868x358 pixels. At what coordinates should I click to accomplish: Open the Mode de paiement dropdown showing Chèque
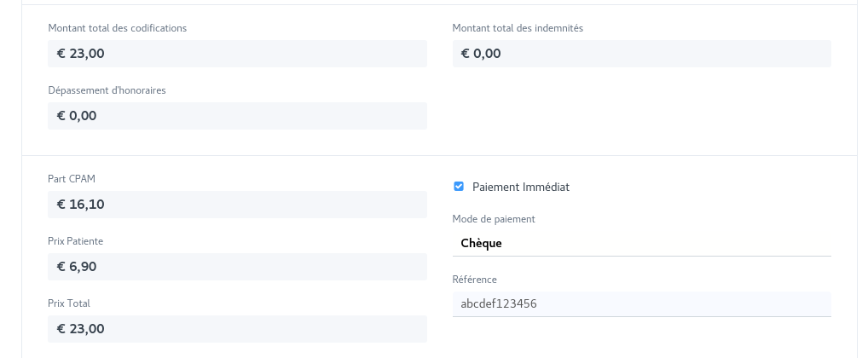click(x=641, y=243)
